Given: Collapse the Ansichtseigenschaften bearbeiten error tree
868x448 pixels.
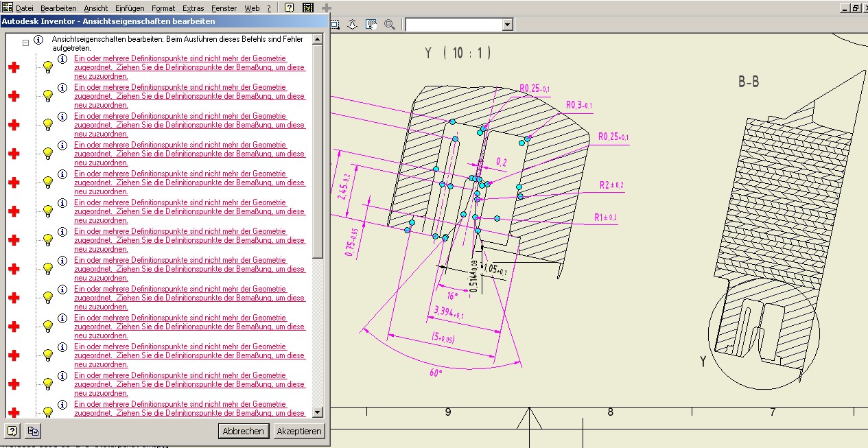Looking at the screenshot, I should pyautogui.click(x=25, y=42).
